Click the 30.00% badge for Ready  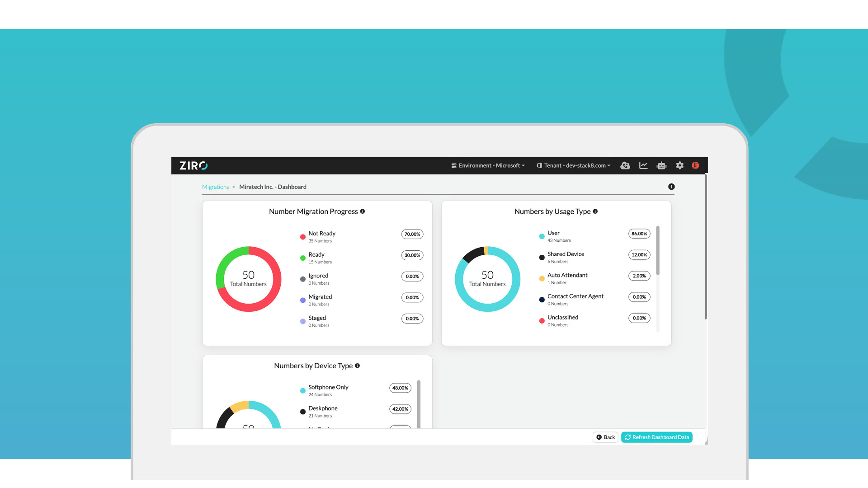pos(412,255)
